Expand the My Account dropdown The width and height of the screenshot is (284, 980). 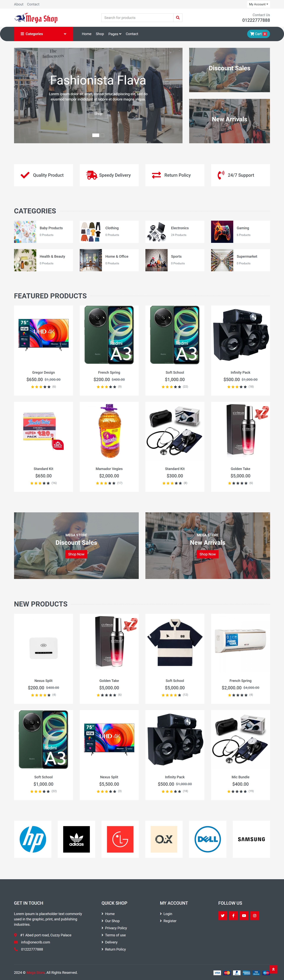click(259, 4)
